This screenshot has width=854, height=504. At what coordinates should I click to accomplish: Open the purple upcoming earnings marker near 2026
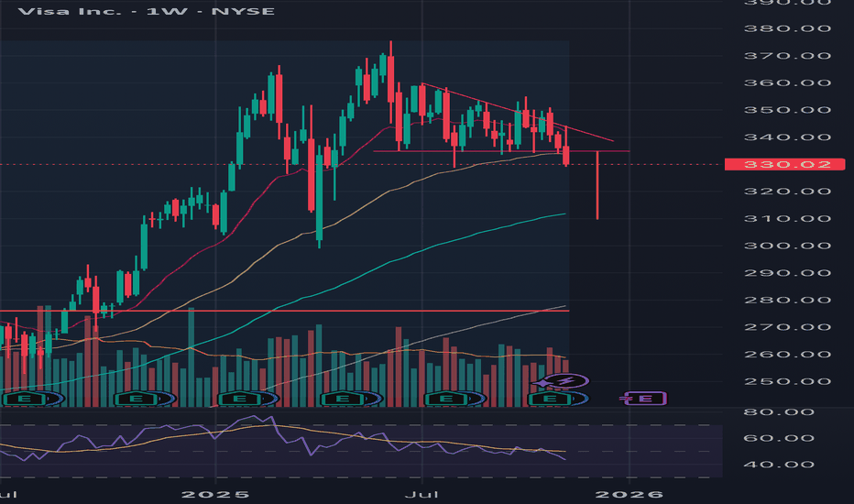coord(645,399)
